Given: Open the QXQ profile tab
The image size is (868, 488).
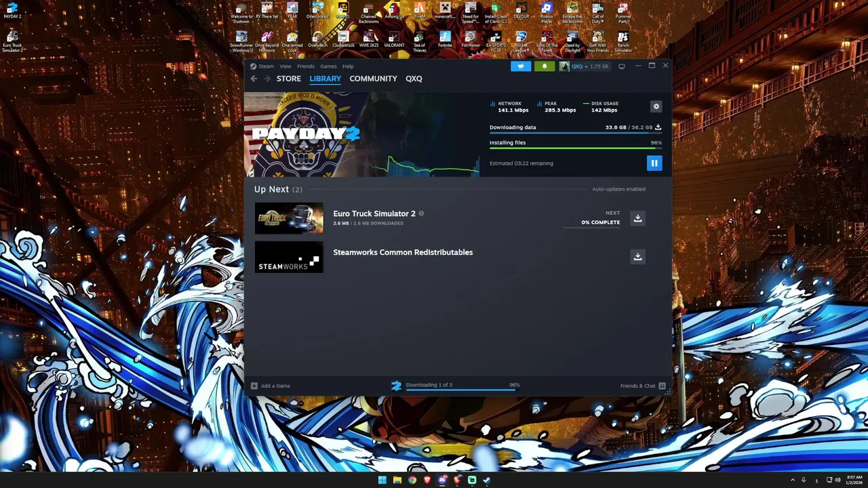Looking at the screenshot, I should [414, 79].
